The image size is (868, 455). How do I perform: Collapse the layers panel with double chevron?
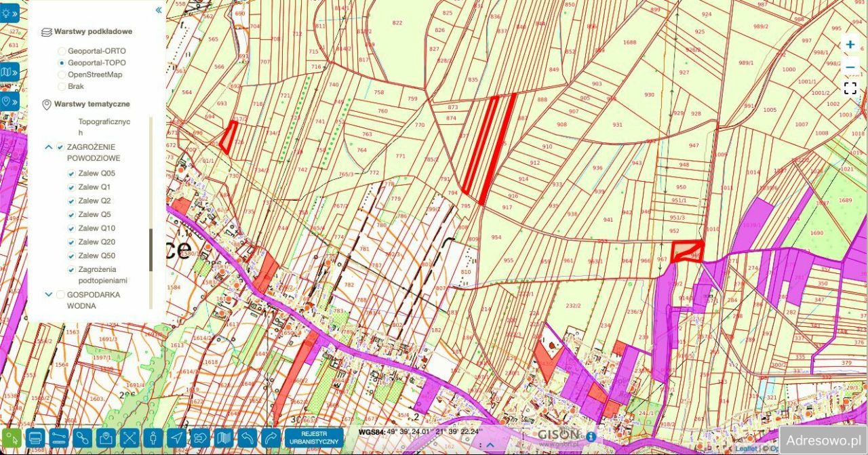point(159,10)
